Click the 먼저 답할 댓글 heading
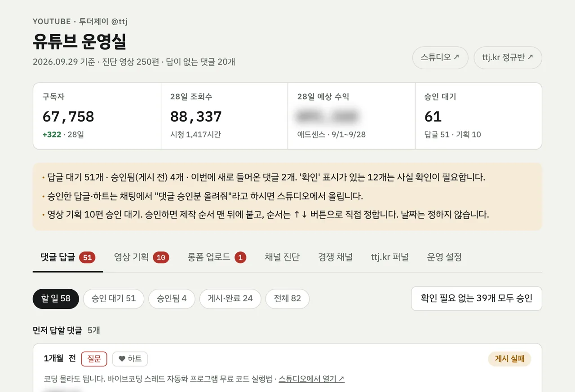 [57, 330]
